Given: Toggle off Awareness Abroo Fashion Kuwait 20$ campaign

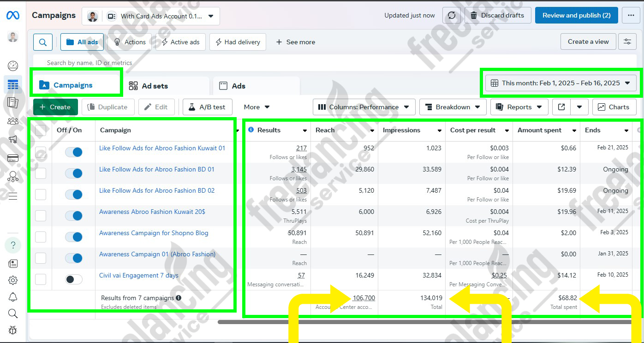Looking at the screenshot, I should [73, 216].
